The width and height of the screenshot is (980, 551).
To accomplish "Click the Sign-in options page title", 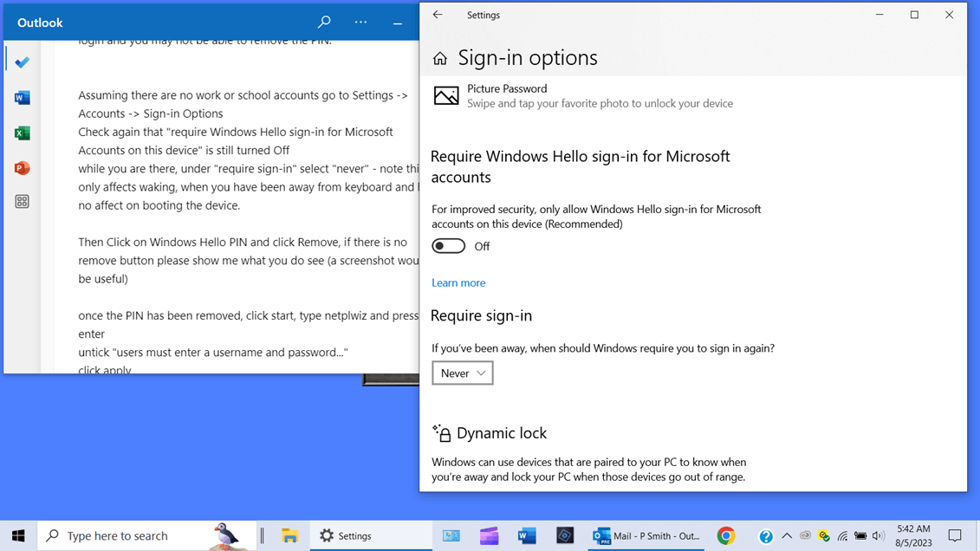I will pyautogui.click(x=528, y=58).
